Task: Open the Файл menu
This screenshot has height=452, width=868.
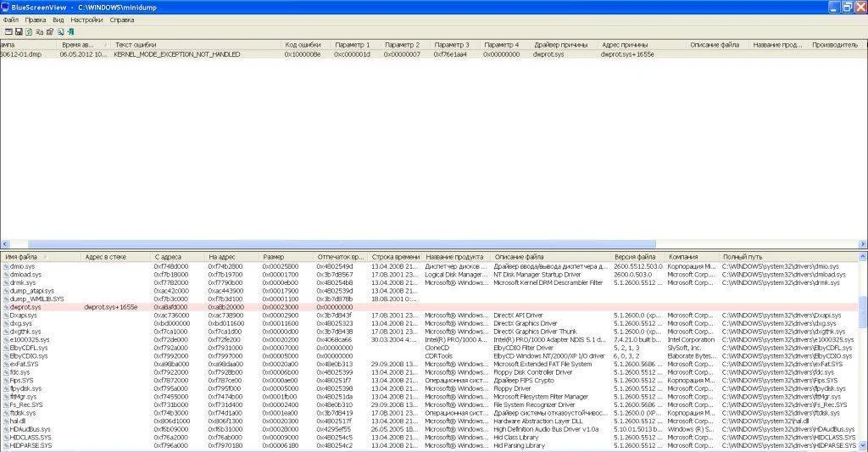Action: [10, 20]
